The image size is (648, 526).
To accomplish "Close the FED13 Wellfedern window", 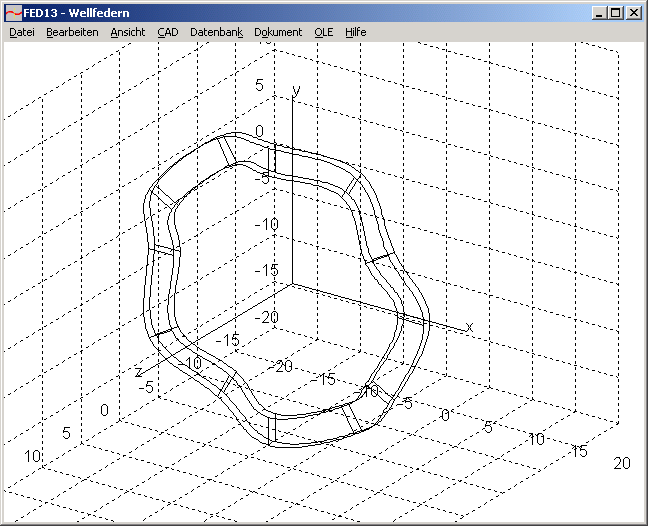I will click(633, 13).
